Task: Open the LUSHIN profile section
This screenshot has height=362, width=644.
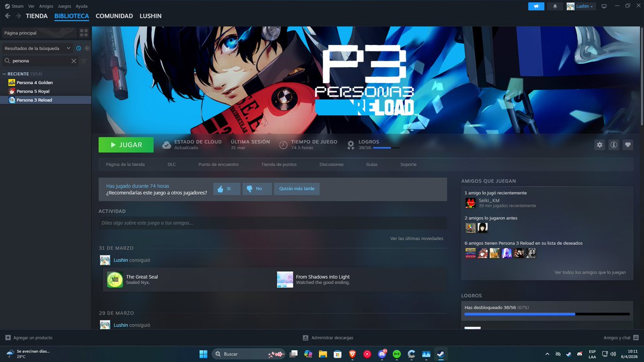Action: point(150,16)
